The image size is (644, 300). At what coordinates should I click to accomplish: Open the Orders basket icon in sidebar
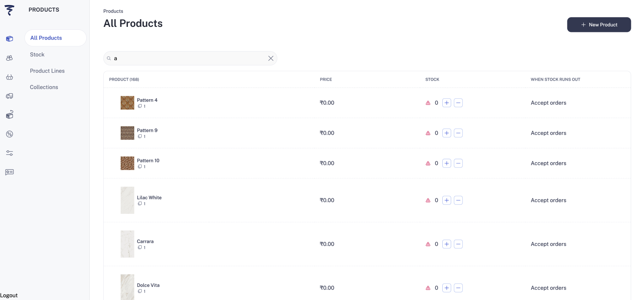(9, 77)
